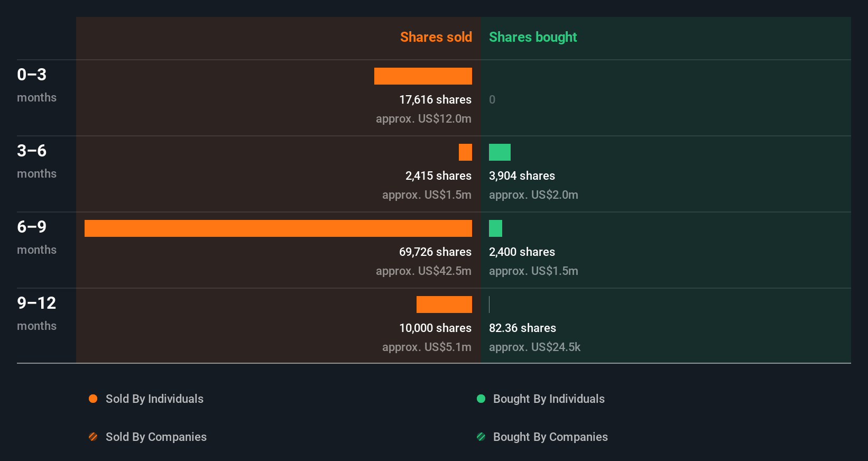Click the 3–6 months green bought bar
Viewport: 868px width, 461px height.
point(500,152)
